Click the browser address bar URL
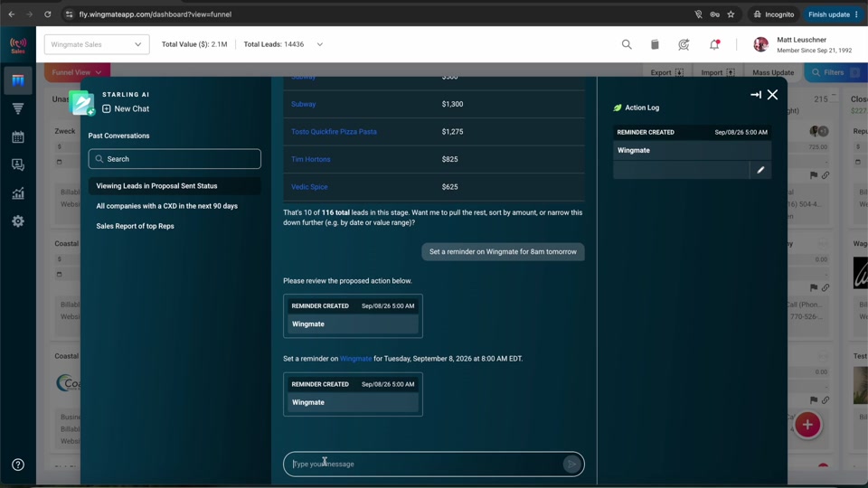The width and height of the screenshot is (868, 488). [x=155, y=14]
